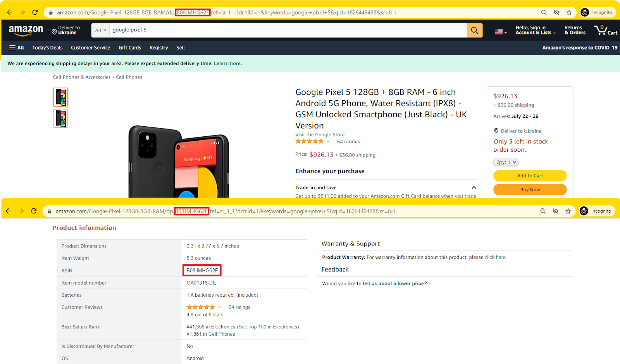Open the warranty click here link
The image size is (620, 364).
click(495, 257)
